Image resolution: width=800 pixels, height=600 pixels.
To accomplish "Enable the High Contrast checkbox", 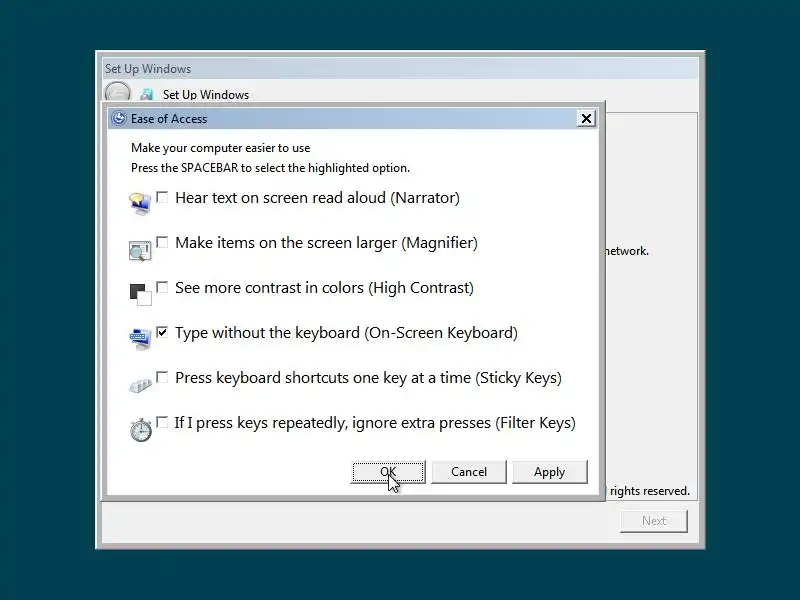I will (162, 287).
